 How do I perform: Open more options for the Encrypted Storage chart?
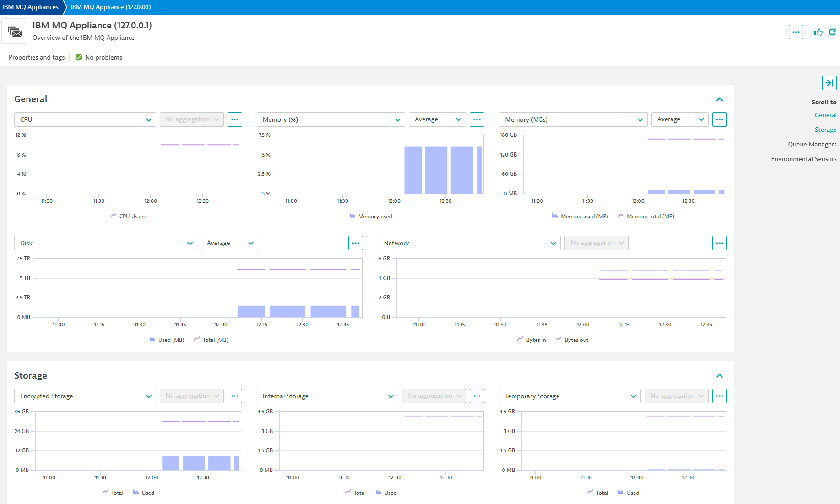point(235,396)
